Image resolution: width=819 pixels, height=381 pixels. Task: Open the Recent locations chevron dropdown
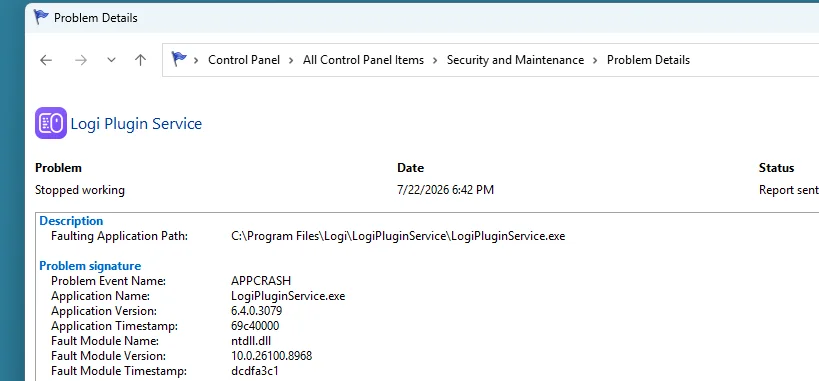pyautogui.click(x=111, y=60)
